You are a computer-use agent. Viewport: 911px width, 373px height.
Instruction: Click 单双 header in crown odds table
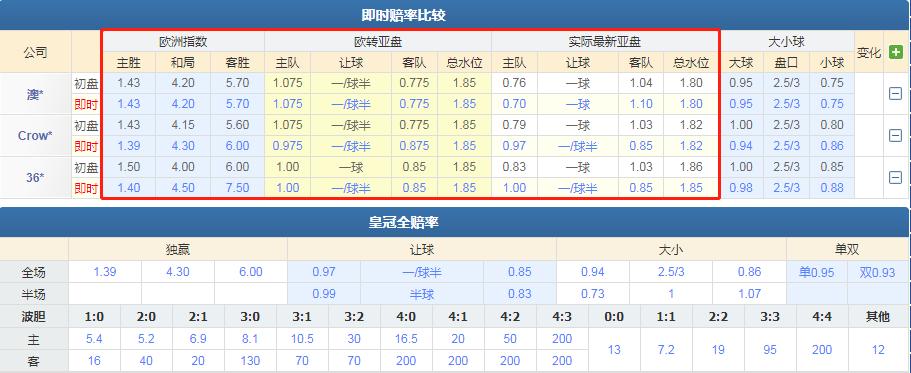[847, 250]
